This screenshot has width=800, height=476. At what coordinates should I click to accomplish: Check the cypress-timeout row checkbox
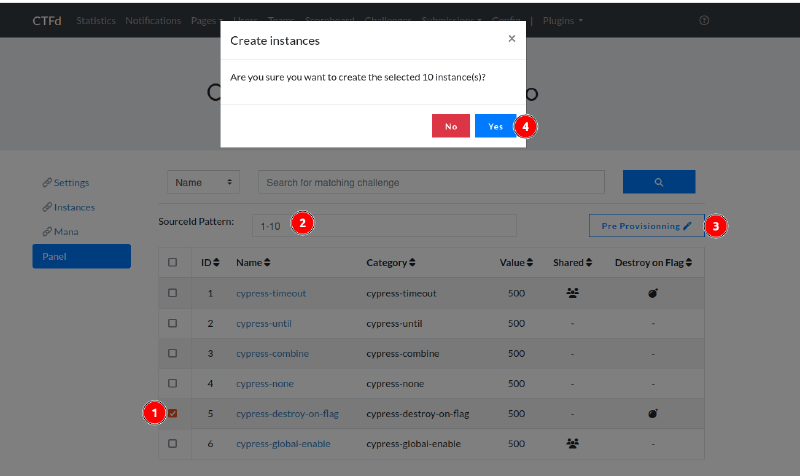point(172,293)
